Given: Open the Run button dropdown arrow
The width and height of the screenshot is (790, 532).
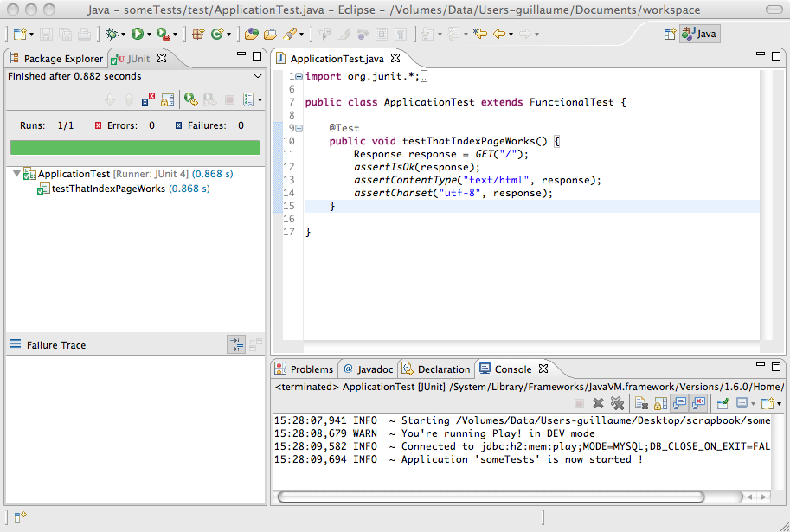Looking at the screenshot, I should click(x=149, y=35).
